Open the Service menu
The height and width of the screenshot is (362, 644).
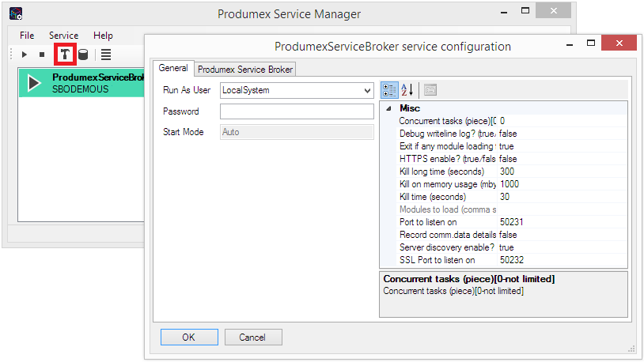[63, 36]
